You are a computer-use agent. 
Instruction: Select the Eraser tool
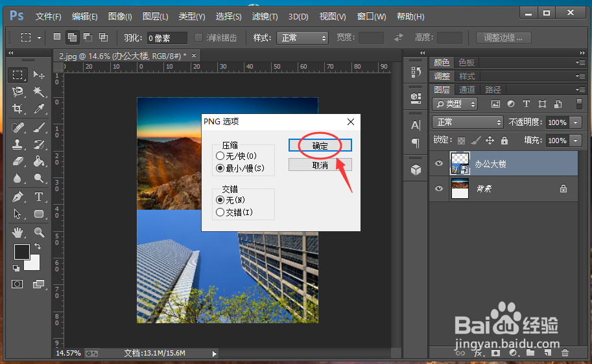point(18,161)
